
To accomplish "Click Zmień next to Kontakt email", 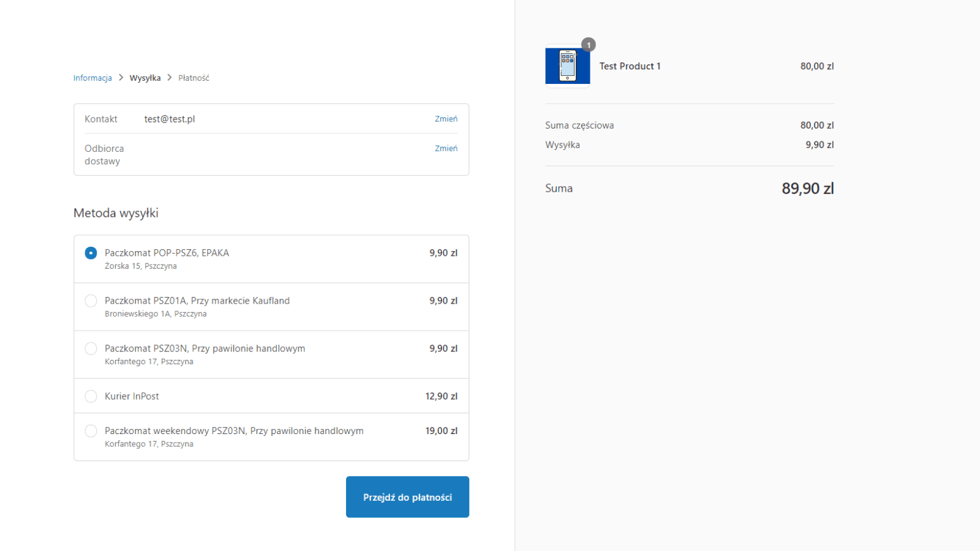I will pyautogui.click(x=446, y=118).
